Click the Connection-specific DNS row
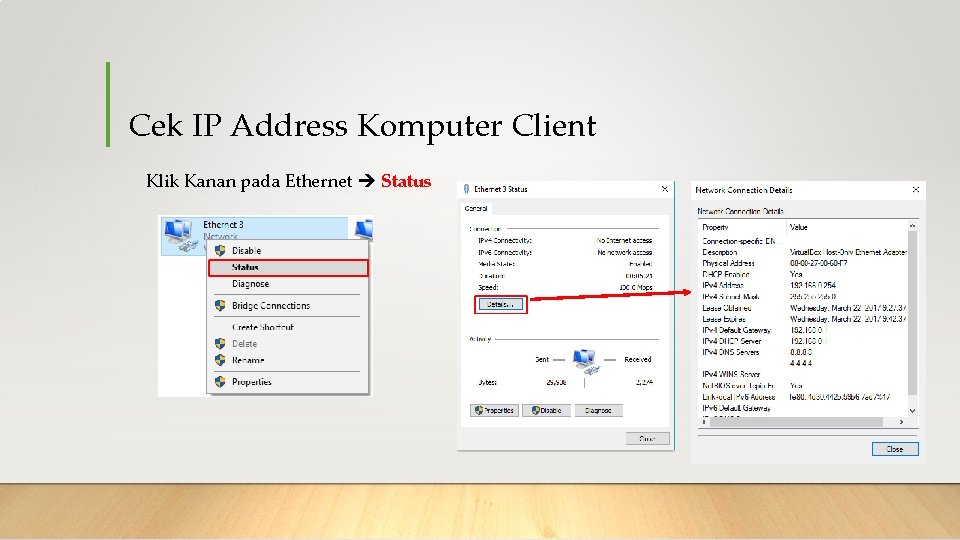The image size is (960, 540). coord(803,241)
